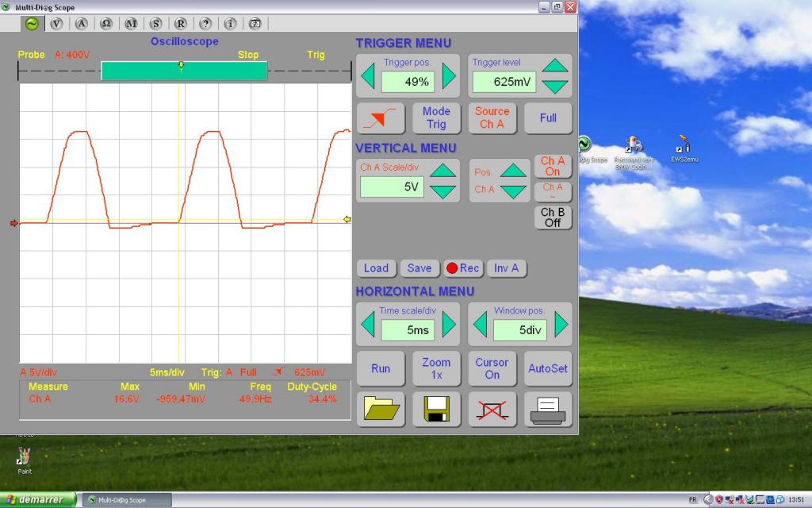This screenshot has width=812, height=508.
Task: Decrease trigger position with left arrow
Action: point(368,76)
